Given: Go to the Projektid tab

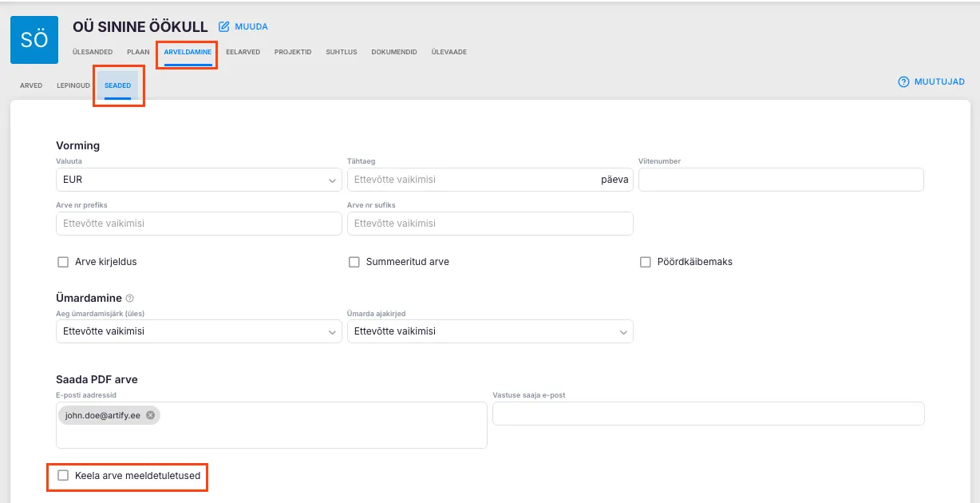Looking at the screenshot, I should point(293,52).
